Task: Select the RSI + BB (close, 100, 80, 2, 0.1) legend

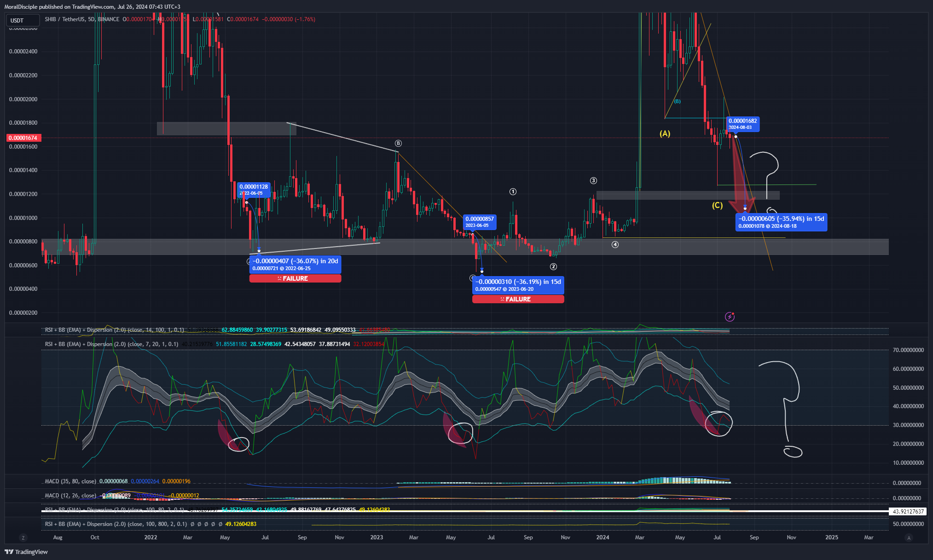Action: pos(115,509)
